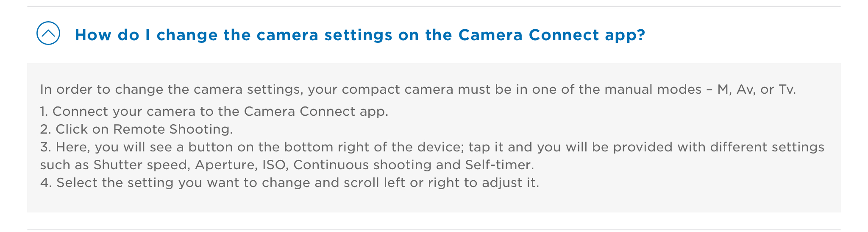Image resolution: width=868 pixels, height=232 pixels.
Task: Collapse the Camera Connect FAQ with chevron icon
Action: (48, 34)
